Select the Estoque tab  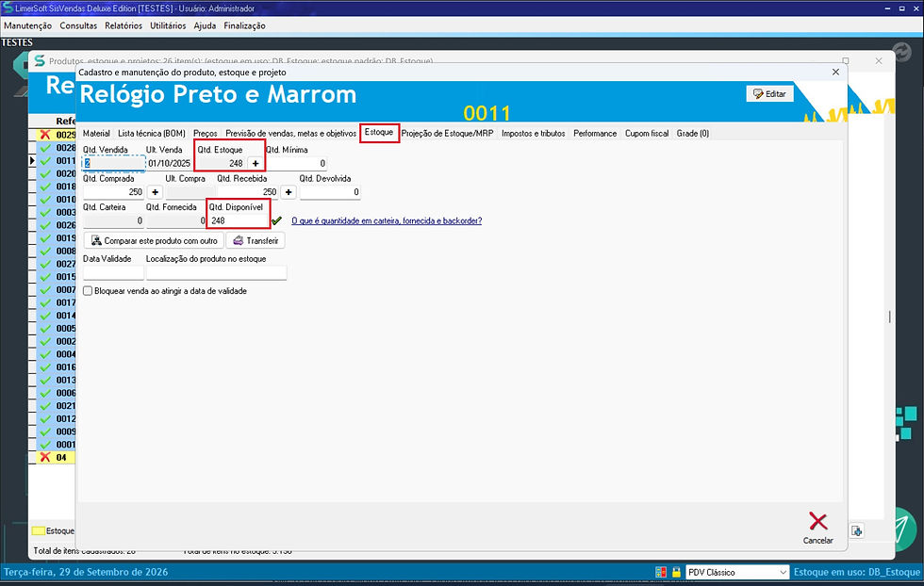click(379, 133)
